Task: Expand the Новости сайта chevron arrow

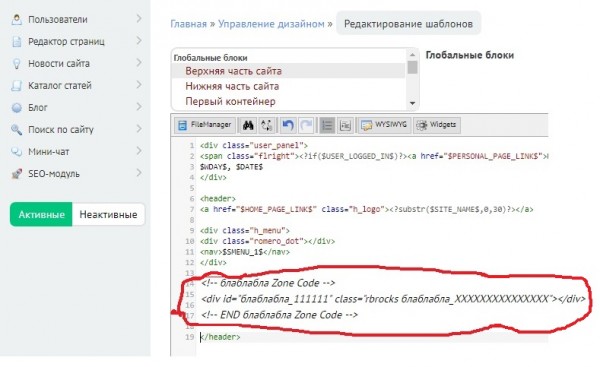Action: click(139, 63)
